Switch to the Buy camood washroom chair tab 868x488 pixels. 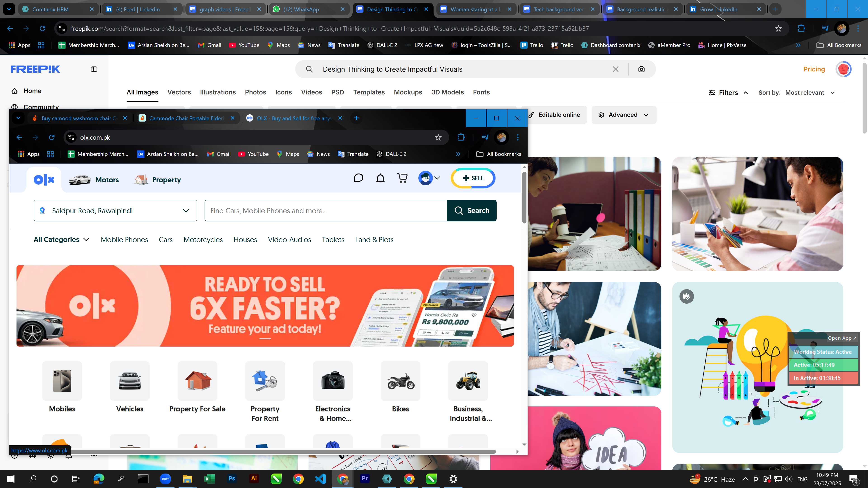(x=78, y=118)
